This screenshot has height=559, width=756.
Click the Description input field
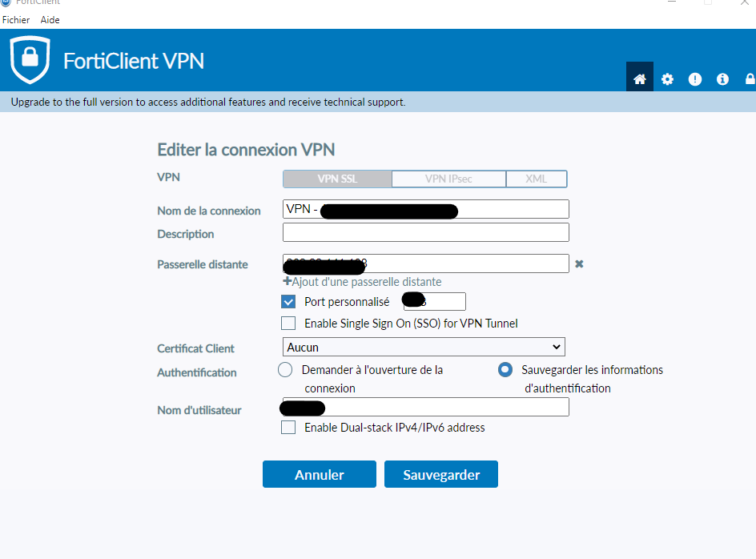pos(425,232)
